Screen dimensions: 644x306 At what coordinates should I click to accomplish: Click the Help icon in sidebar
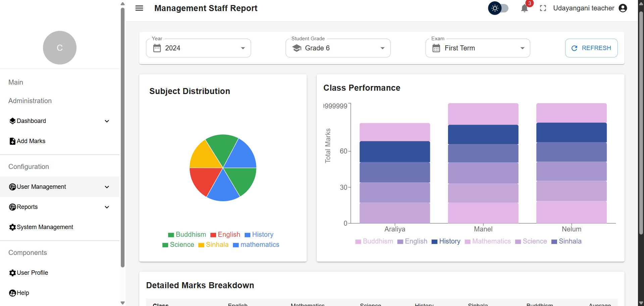(x=12, y=293)
